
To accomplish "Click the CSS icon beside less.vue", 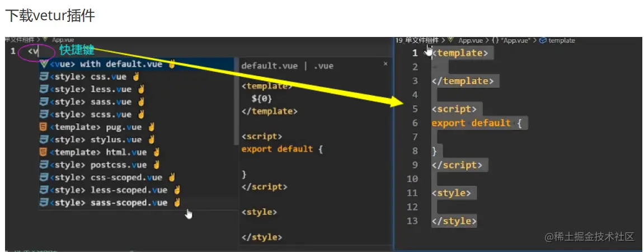I will [44, 89].
